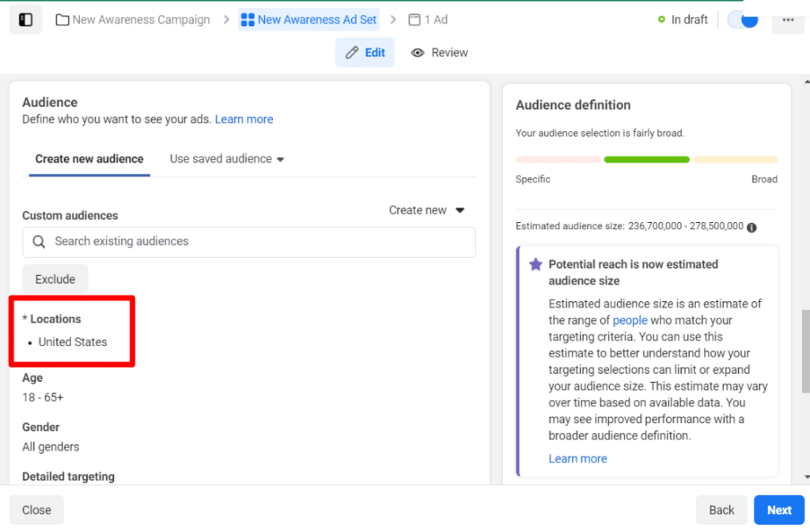
Task: Click the Exclude button under the search bar
Action: point(55,279)
